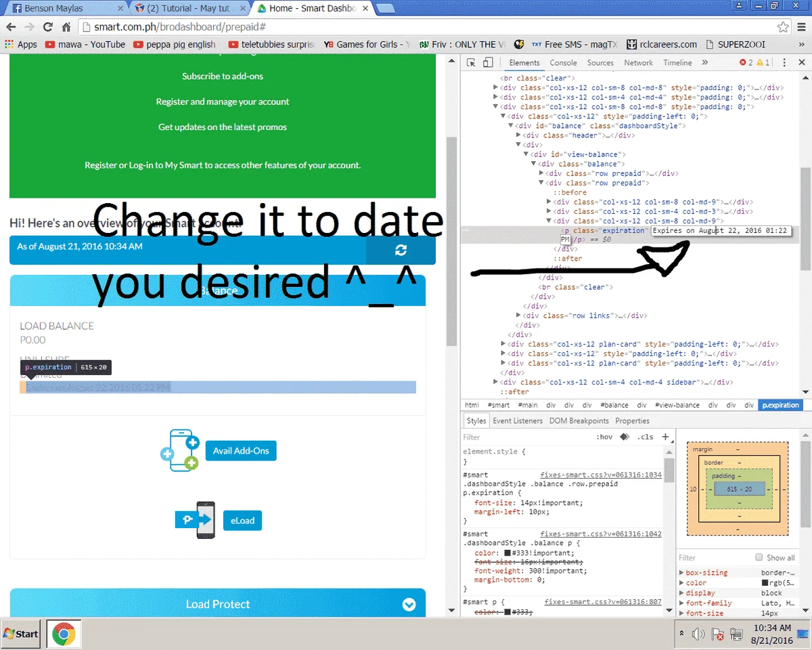The height and width of the screenshot is (650, 812).
Task: Click the Avail Add-Ons phone icon
Action: 179,450
